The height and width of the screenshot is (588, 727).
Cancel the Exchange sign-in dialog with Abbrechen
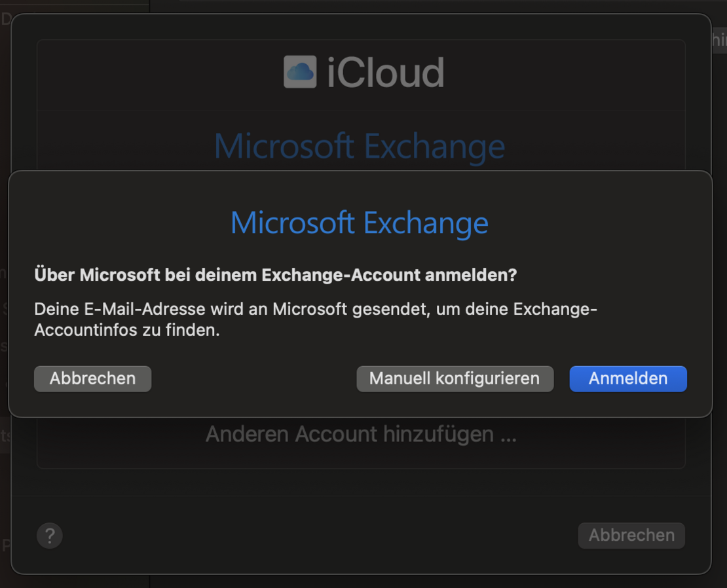93,378
